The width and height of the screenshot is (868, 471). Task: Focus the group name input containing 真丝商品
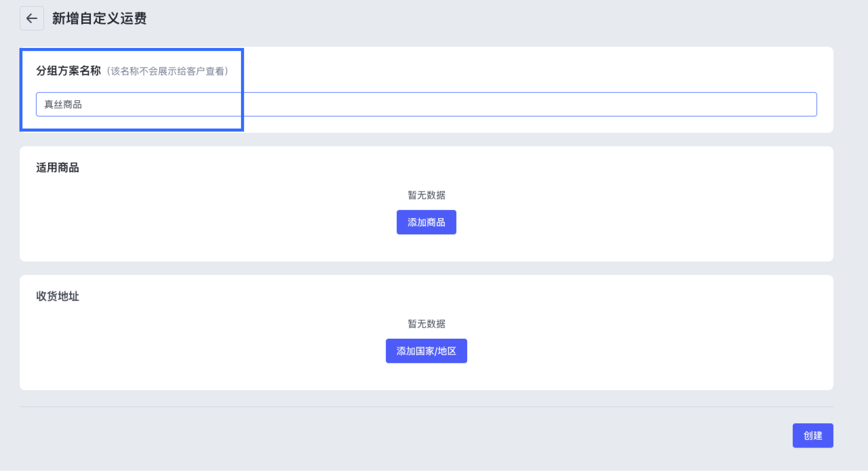426,104
